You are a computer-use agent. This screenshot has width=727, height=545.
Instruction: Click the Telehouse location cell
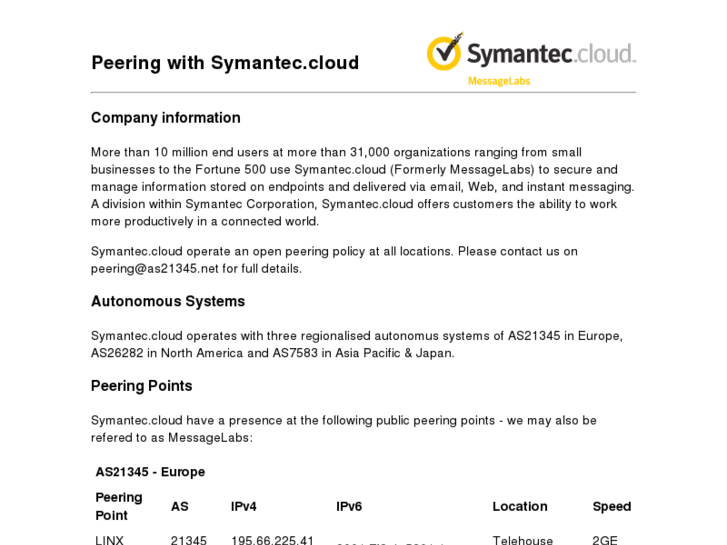(x=523, y=540)
